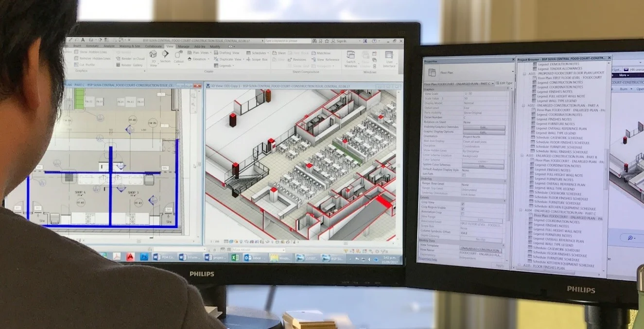Collapse the A104 Enlarged Construction Plan Part C node
Image resolution: width=644 pixels, height=329 pixels.
[x=521, y=211]
